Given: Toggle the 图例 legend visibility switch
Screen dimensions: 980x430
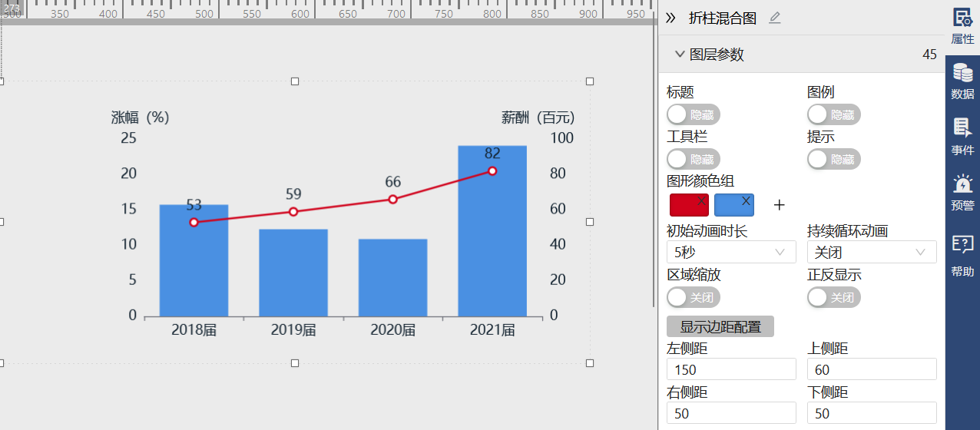Looking at the screenshot, I should pos(833,115).
